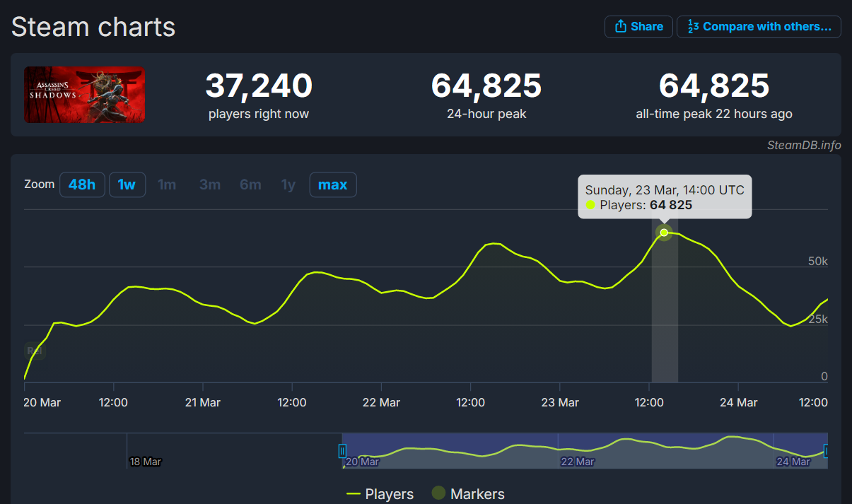The image size is (852, 504).
Task: Click the highlighted peak data point
Action: [x=664, y=233]
